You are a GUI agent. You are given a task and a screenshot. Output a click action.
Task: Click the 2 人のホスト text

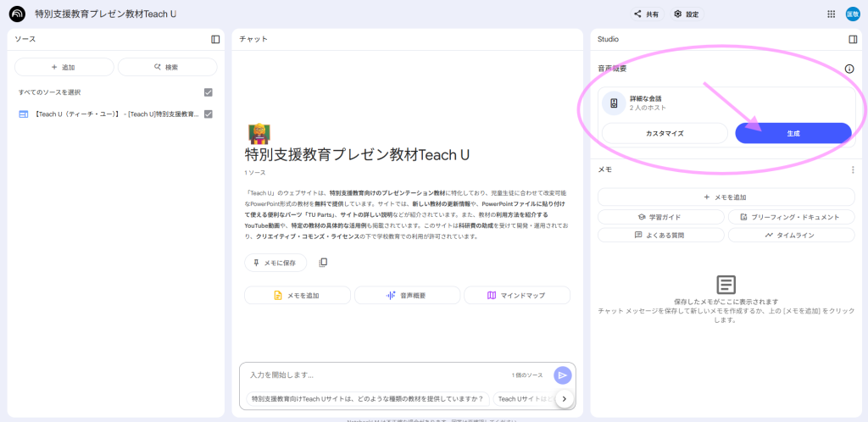648,108
